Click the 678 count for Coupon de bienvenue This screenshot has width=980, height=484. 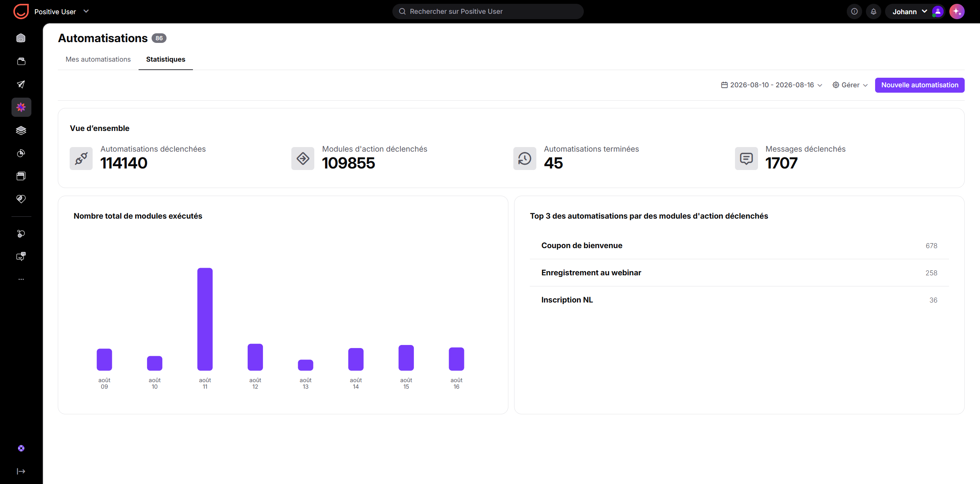click(931, 246)
